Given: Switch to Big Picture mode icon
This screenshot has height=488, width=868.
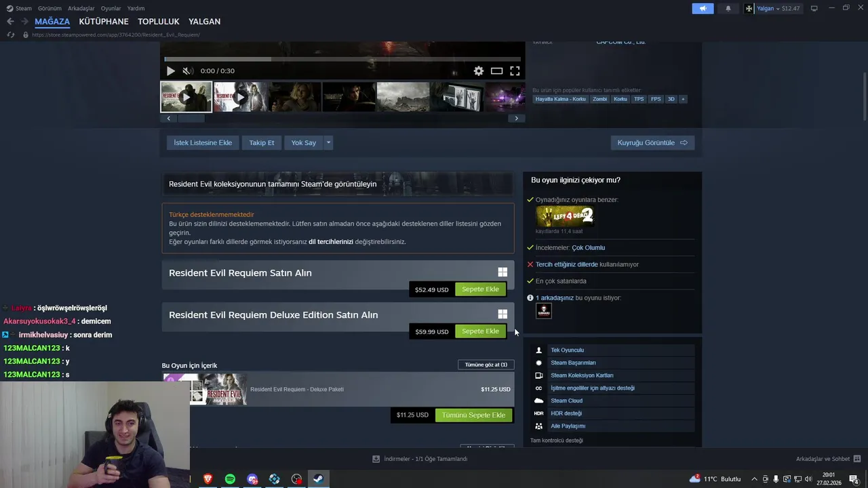Looking at the screenshot, I should 814,8.
